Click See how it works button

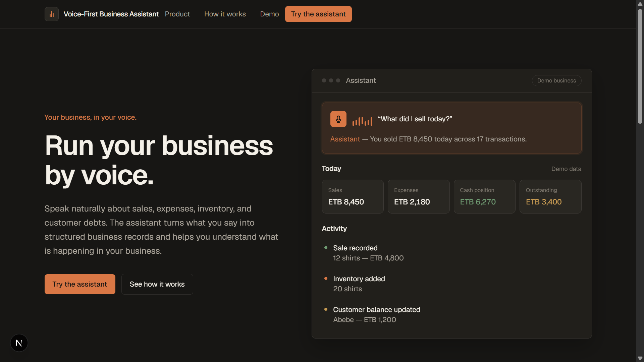click(157, 284)
